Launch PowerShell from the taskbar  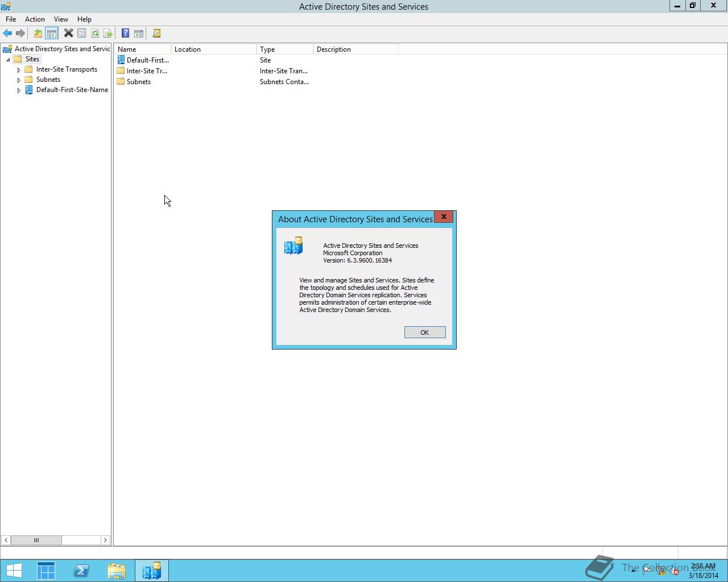click(81, 571)
